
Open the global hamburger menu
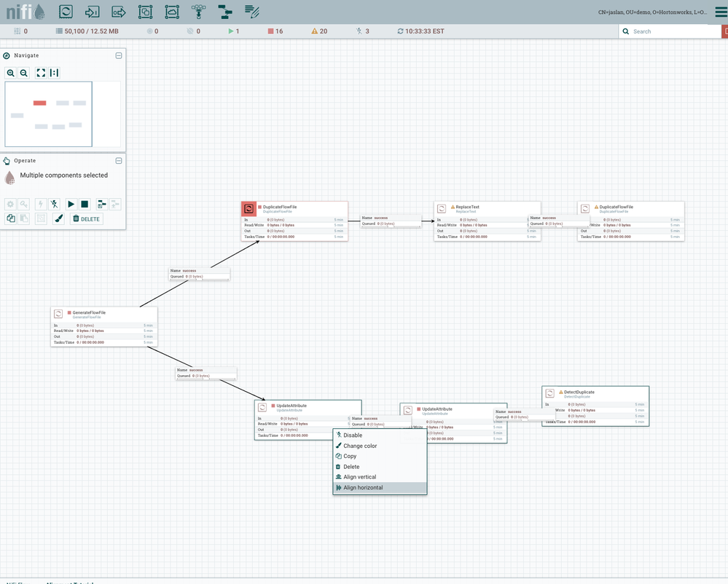click(721, 12)
